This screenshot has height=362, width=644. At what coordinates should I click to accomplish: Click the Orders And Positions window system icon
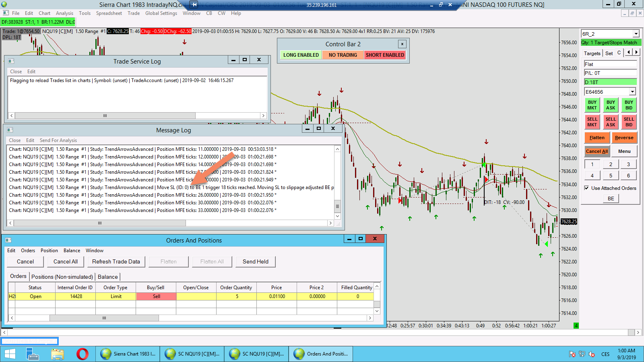coord(8,240)
